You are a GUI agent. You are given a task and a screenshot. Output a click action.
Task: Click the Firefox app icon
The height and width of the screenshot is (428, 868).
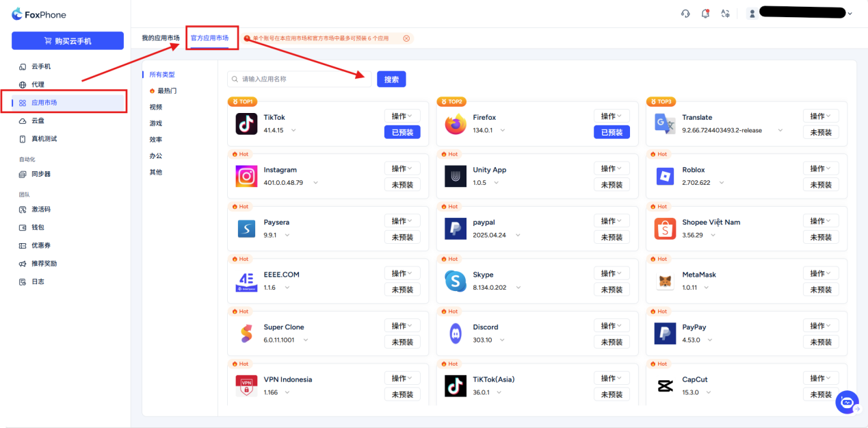click(455, 124)
